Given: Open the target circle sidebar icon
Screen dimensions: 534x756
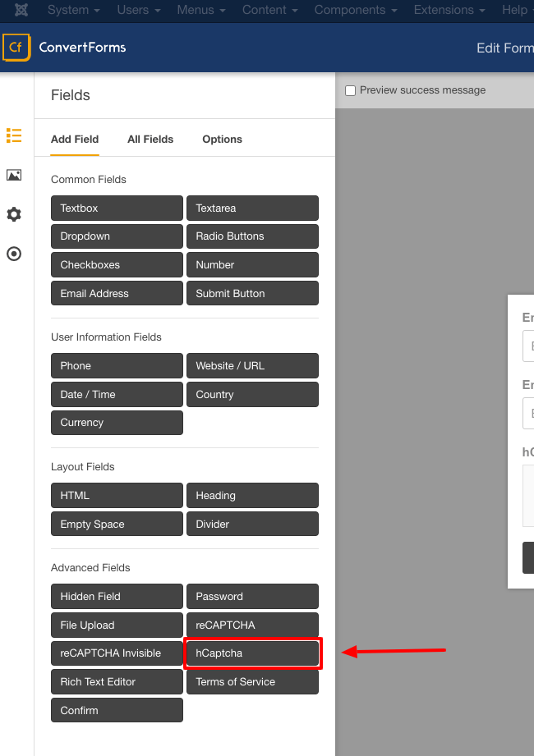Looking at the screenshot, I should (x=14, y=254).
